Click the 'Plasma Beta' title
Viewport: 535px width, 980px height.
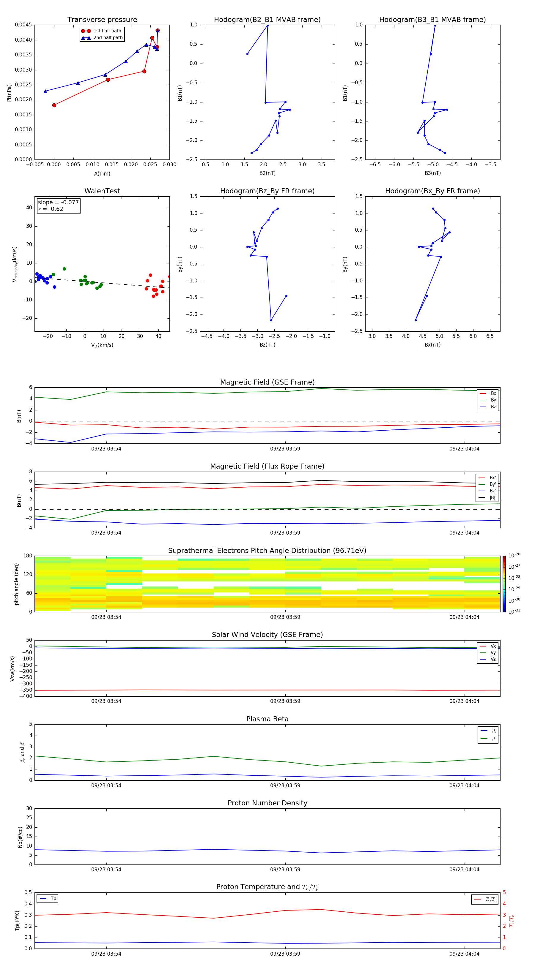(x=267, y=719)
